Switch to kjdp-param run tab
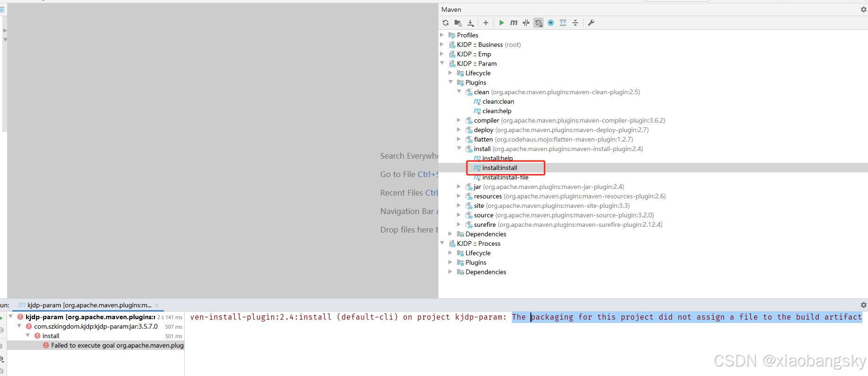868x376 pixels. coord(89,305)
